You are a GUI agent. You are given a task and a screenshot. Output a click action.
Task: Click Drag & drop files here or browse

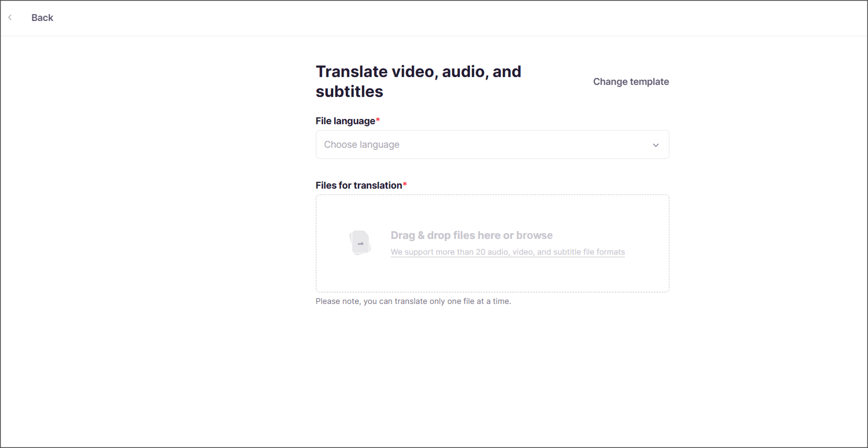pos(471,235)
